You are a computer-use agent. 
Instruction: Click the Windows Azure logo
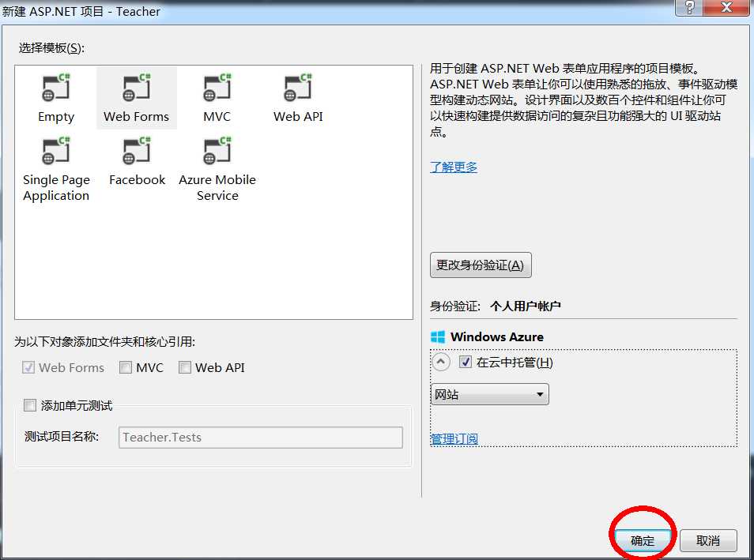(438, 336)
